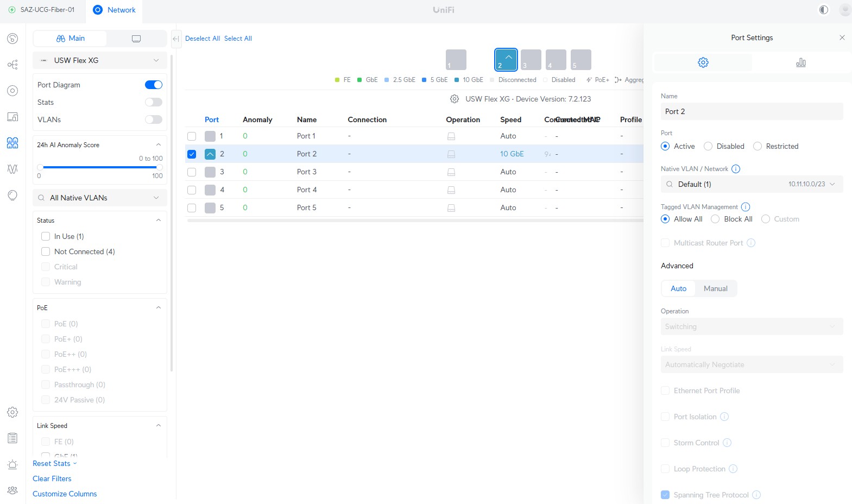
Task: Collapse the PoE filter section
Action: click(158, 307)
